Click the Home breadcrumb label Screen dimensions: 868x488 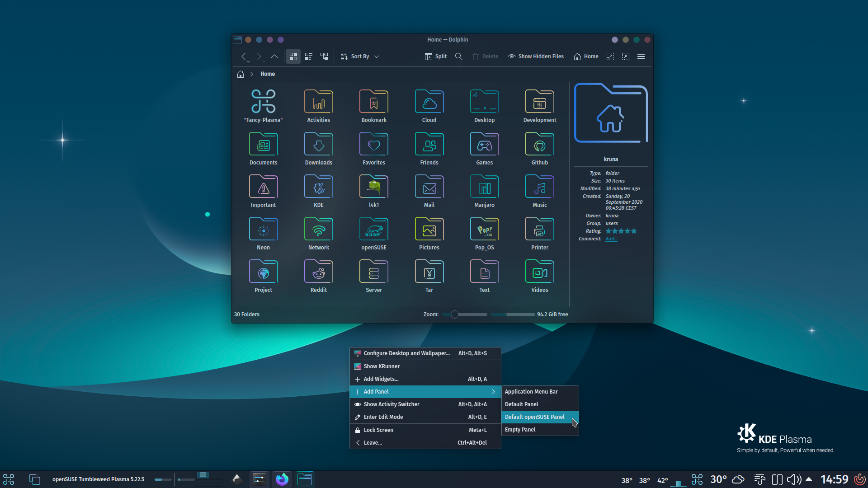point(268,74)
